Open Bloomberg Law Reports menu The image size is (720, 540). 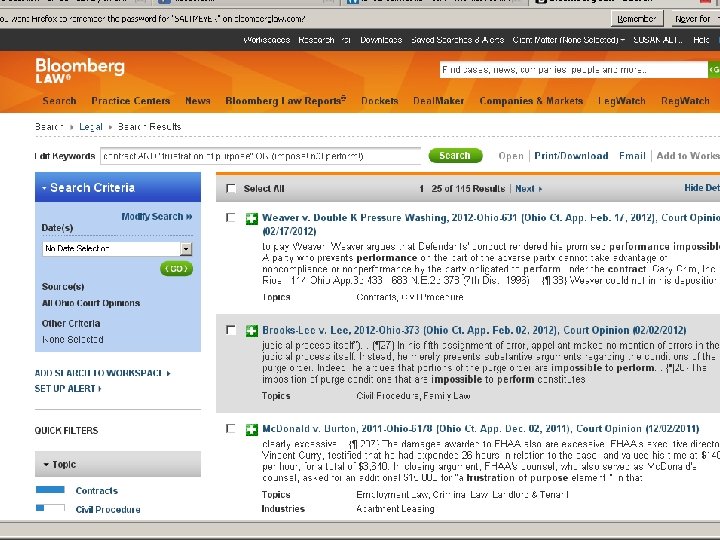click(286, 101)
